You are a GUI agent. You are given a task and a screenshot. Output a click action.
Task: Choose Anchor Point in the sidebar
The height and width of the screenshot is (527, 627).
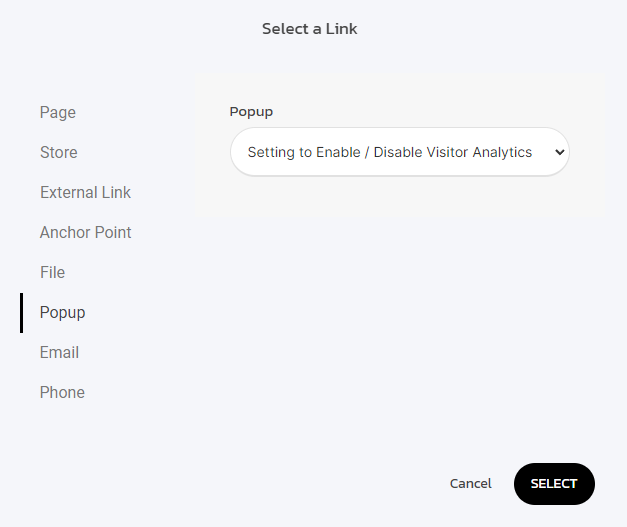tap(85, 232)
